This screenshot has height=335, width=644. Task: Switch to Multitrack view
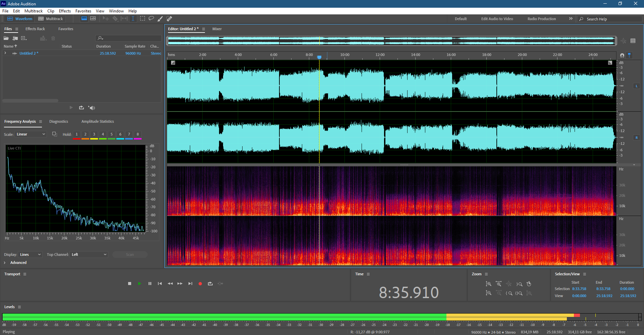51,19
